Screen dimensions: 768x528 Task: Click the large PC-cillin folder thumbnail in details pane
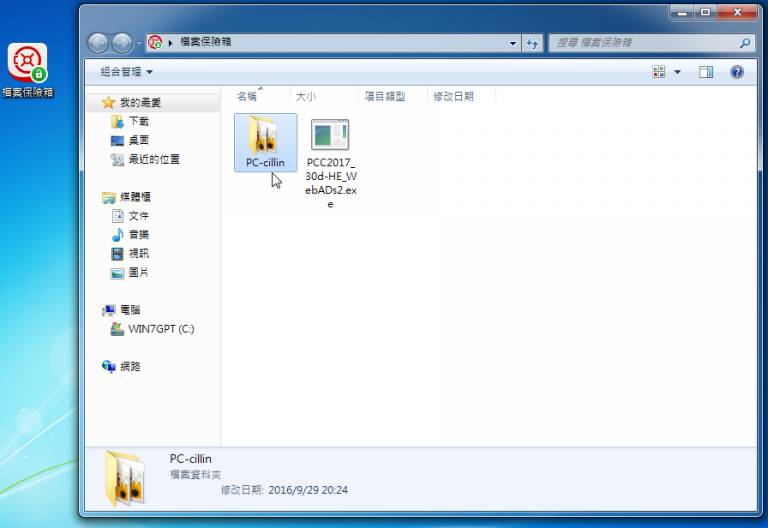[125, 478]
